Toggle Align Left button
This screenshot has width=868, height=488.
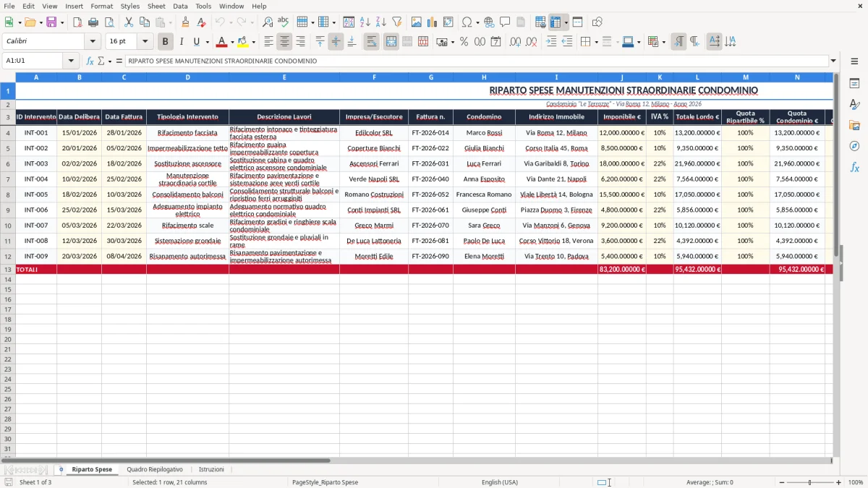268,42
